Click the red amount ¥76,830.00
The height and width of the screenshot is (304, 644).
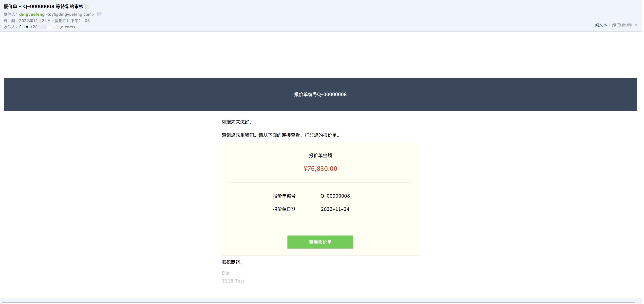coord(320,169)
